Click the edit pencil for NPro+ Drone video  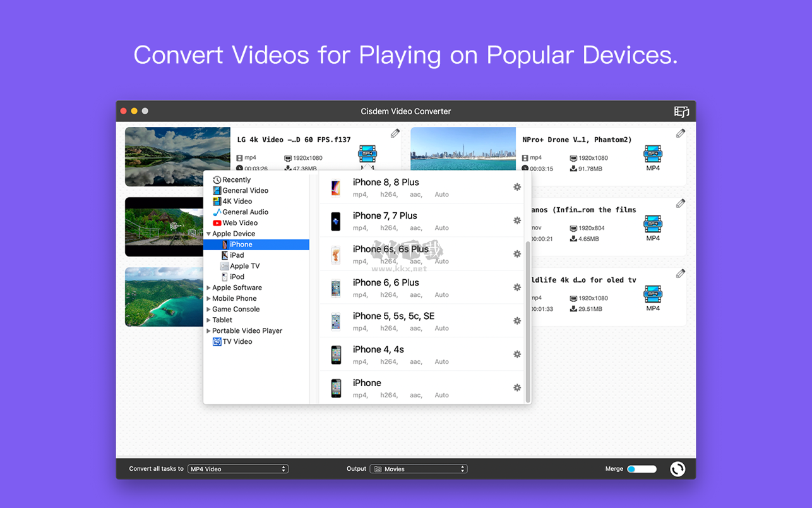(681, 133)
